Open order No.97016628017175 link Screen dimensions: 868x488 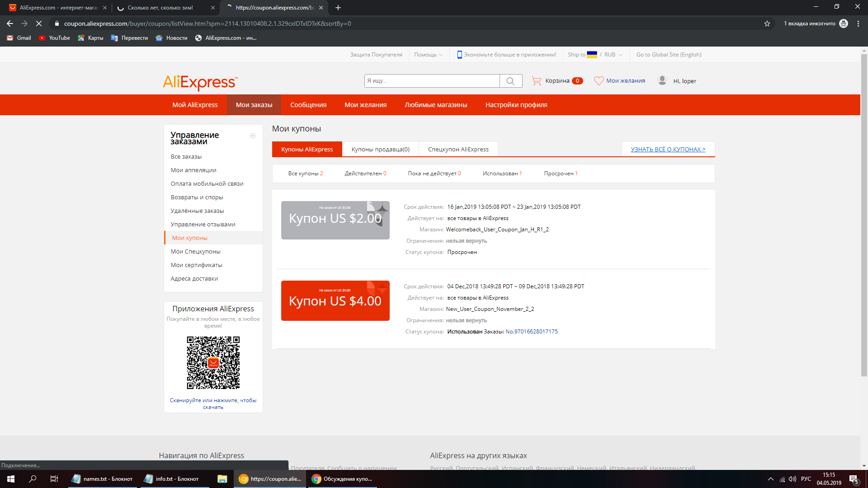click(x=532, y=332)
